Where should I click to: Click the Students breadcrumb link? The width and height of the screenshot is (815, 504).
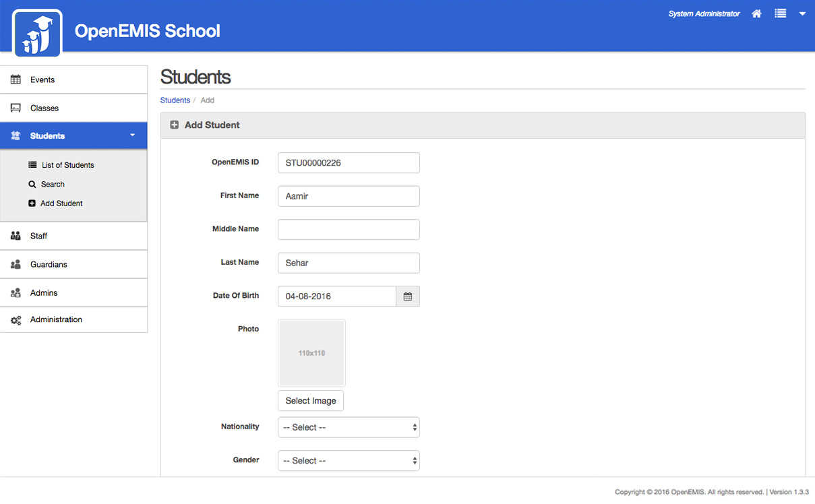tap(175, 100)
